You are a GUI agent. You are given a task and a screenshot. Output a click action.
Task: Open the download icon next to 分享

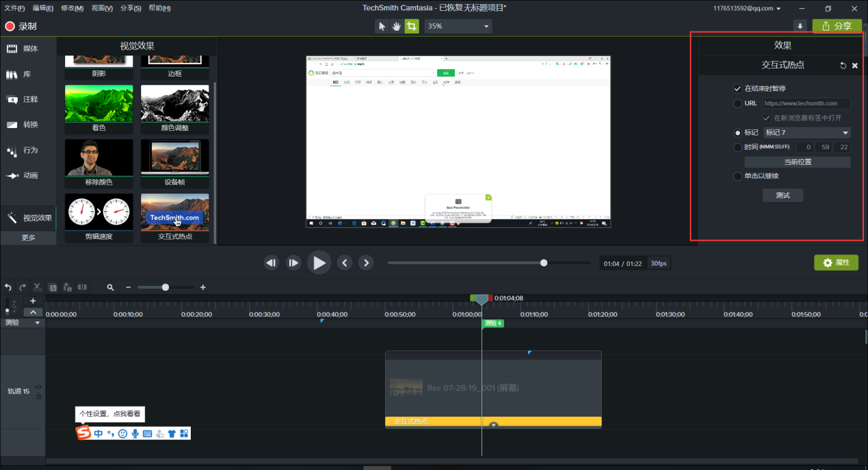click(x=800, y=26)
